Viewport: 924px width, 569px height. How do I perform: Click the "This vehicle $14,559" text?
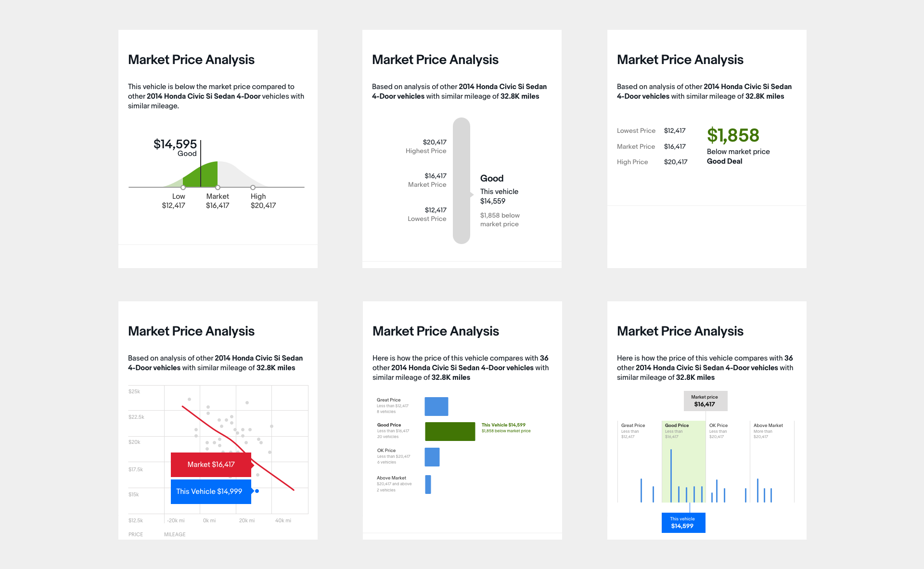coord(499,196)
